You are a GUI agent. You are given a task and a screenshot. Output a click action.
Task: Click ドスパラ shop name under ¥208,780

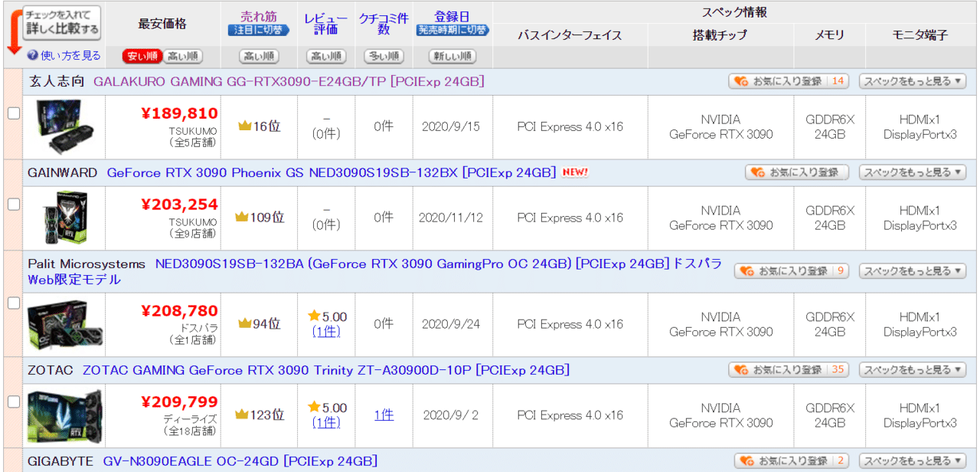(199, 328)
